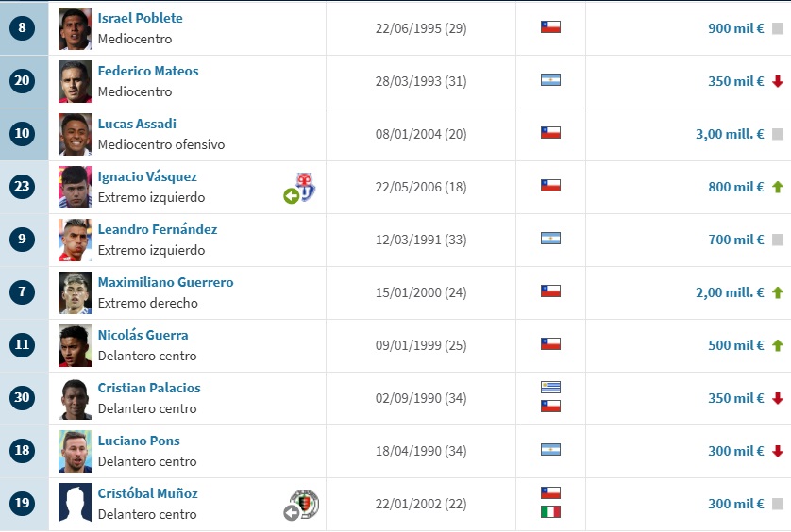Click shirt number 23 badge
This screenshot has height=532, width=791.
23,187
